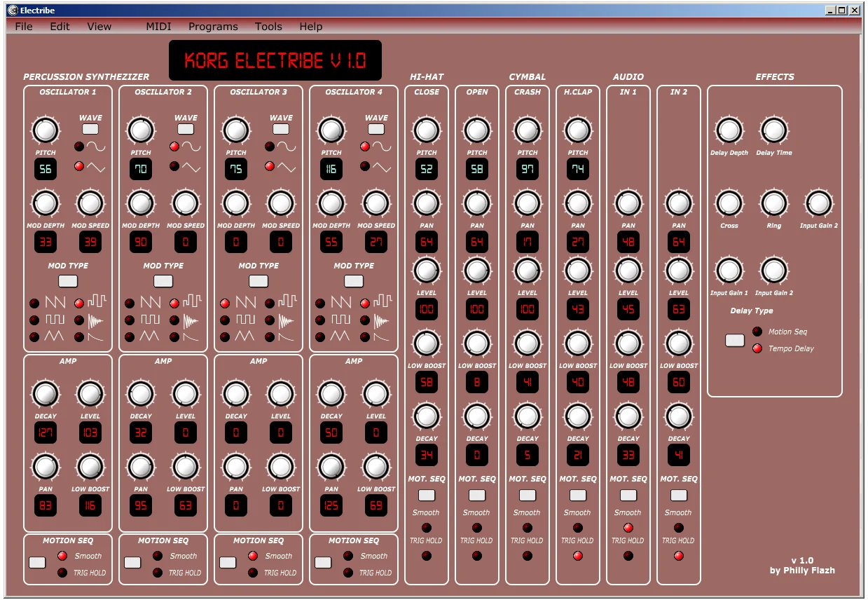Click the Delay Depth knob
868x600 pixels.
pos(729,130)
